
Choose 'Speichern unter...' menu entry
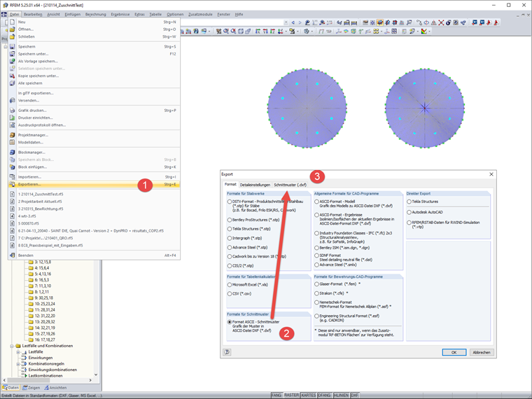coord(94,54)
